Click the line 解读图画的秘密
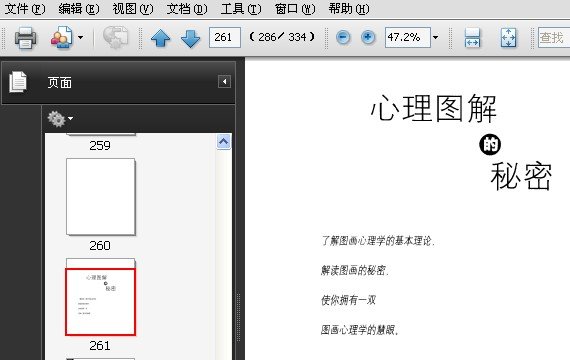This screenshot has height=360, width=570. coord(355,270)
